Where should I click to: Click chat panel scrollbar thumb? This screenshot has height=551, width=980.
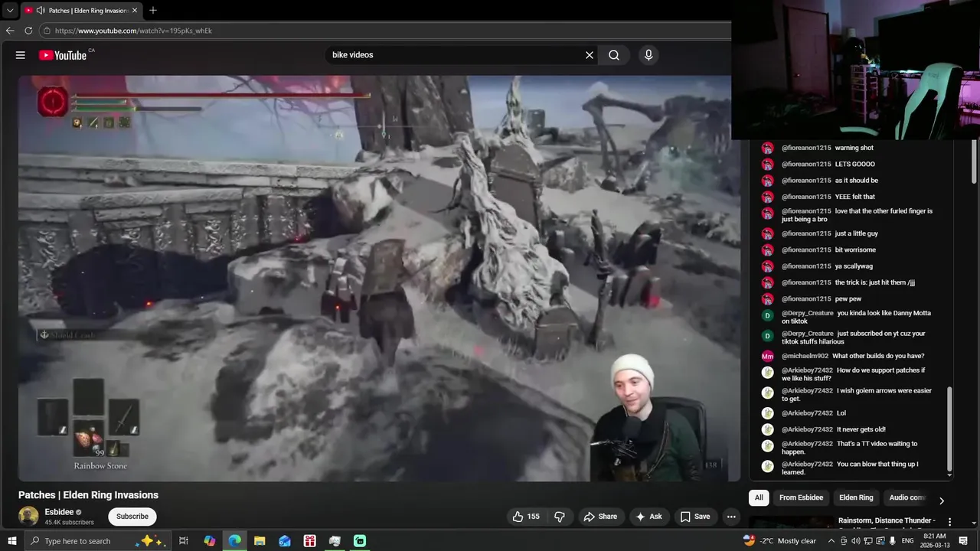(x=950, y=429)
